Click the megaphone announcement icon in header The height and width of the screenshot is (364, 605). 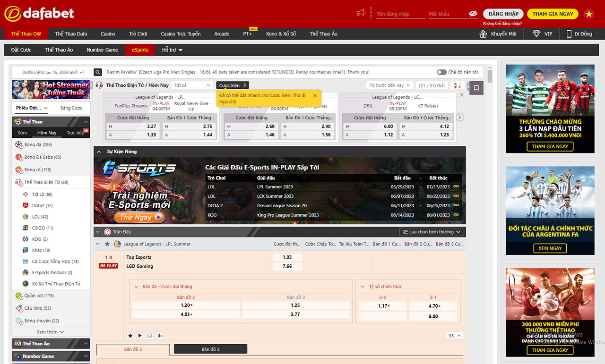point(361,13)
